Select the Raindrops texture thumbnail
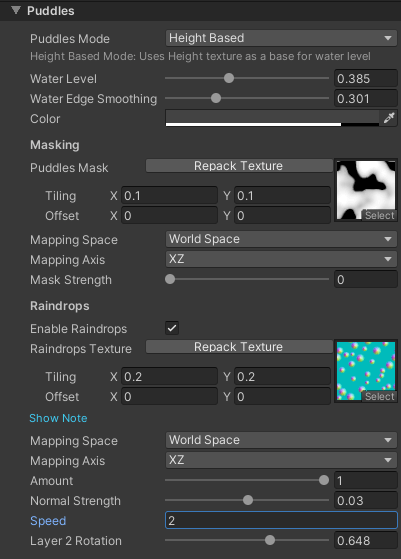This screenshot has width=401, height=559. coord(366,371)
